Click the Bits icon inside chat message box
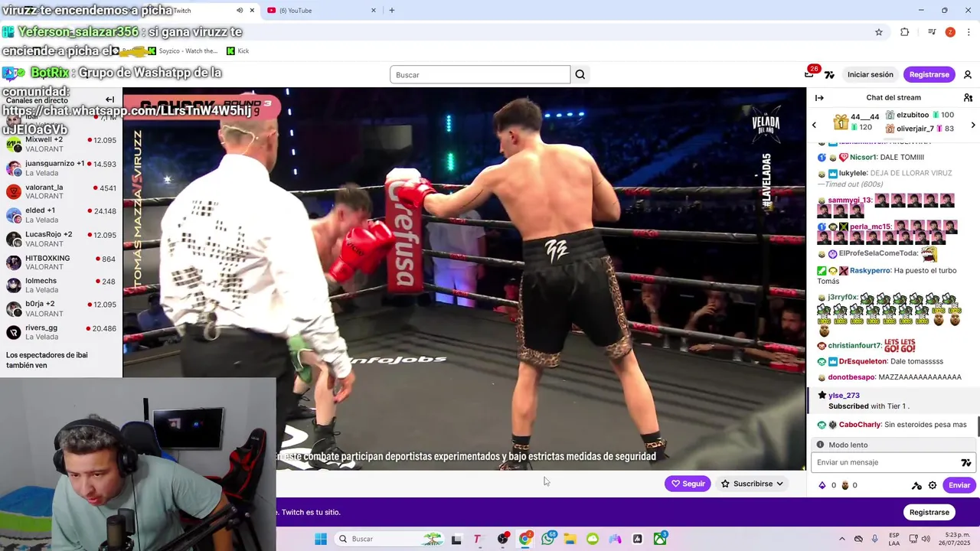This screenshot has width=980, height=551. click(x=966, y=462)
